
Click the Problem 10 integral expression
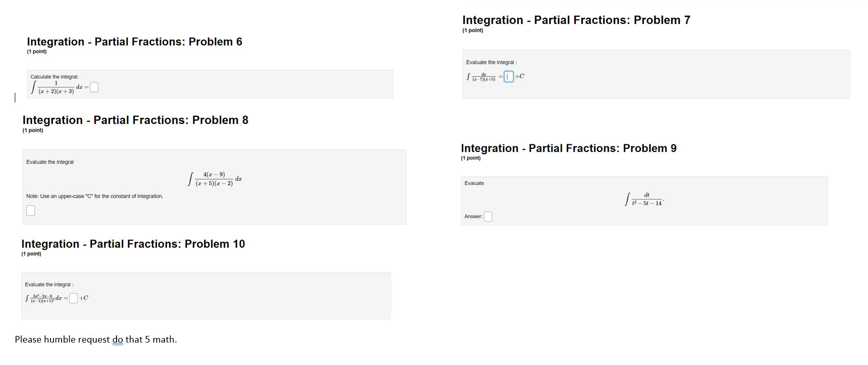click(43, 298)
